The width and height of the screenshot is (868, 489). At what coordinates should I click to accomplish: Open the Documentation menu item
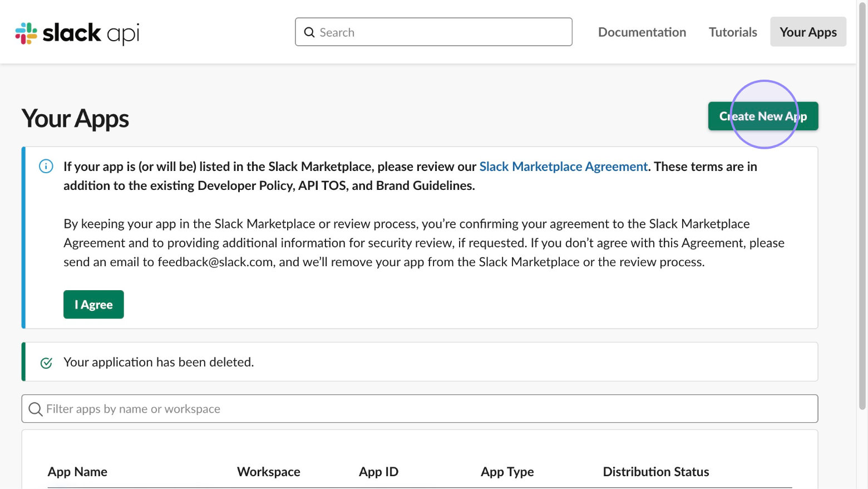click(642, 32)
